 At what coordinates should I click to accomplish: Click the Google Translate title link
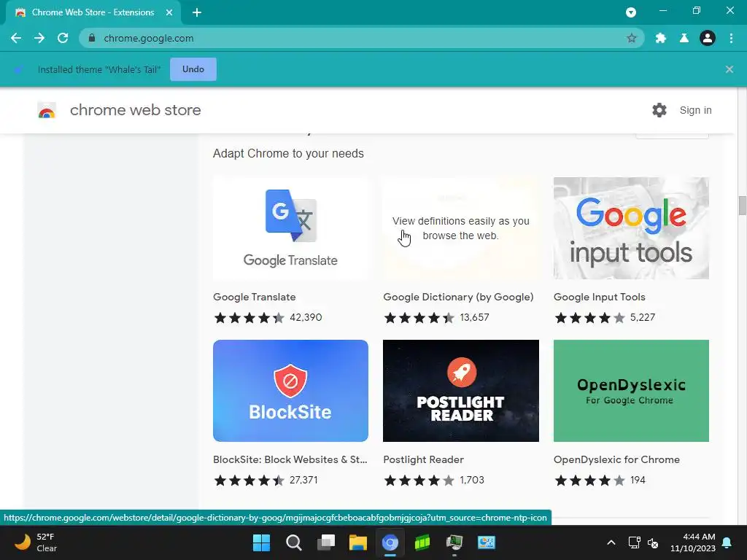click(254, 297)
